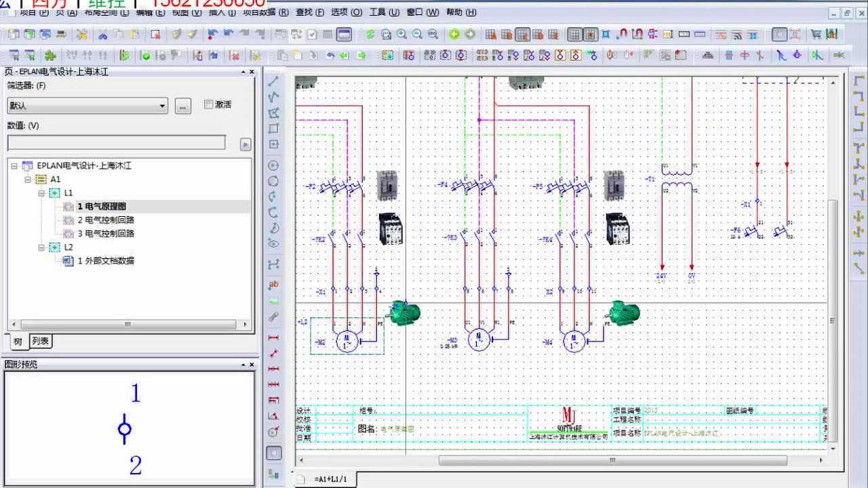This screenshot has width=868, height=488.
Task: Open the 帮助 (H) menu
Action: (x=461, y=12)
